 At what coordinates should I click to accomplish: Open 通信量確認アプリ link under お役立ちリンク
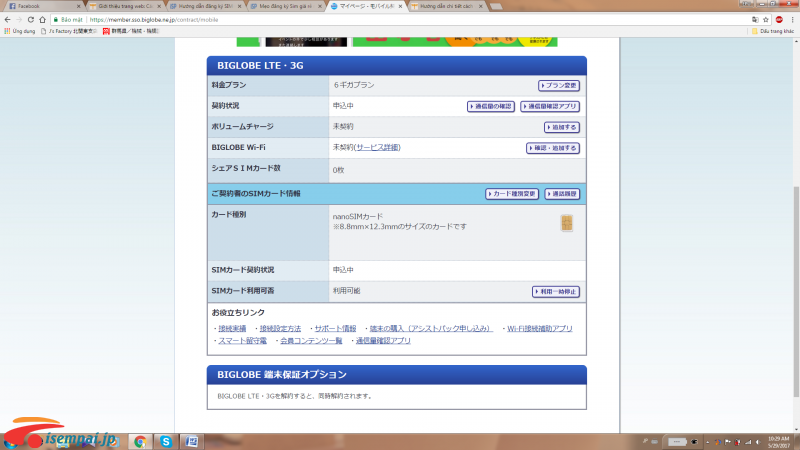tap(383, 341)
